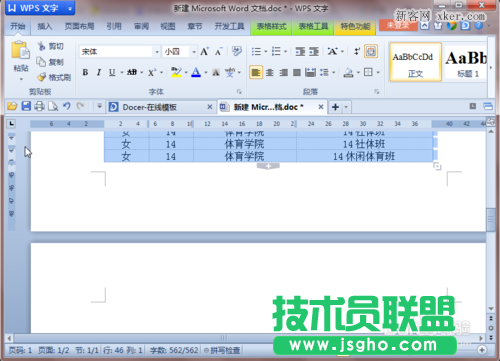The image size is (500, 361).
Task: Open the 页面布局 (Page Layout) tab
Action: click(79, 26)
